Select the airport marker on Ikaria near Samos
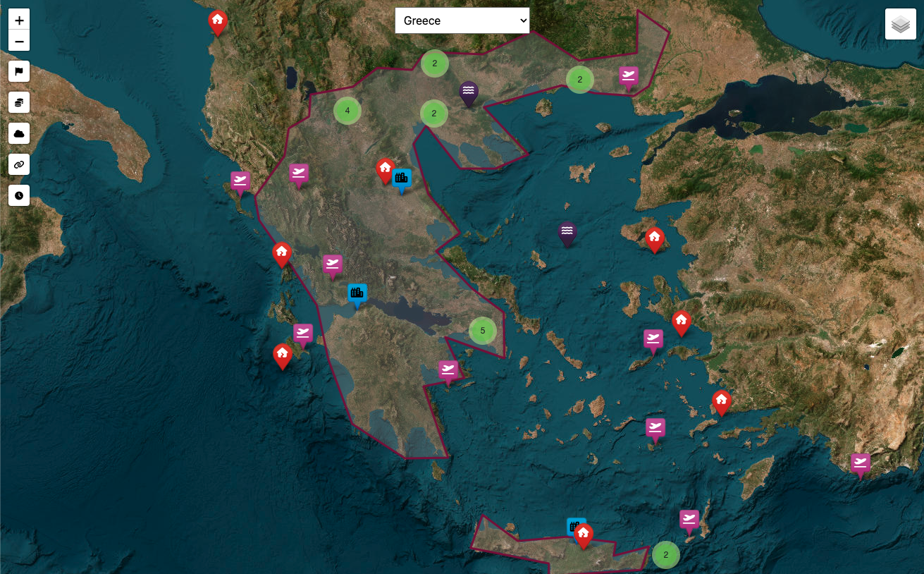Viewport: 924px width, 574px height. pos(653,340)
